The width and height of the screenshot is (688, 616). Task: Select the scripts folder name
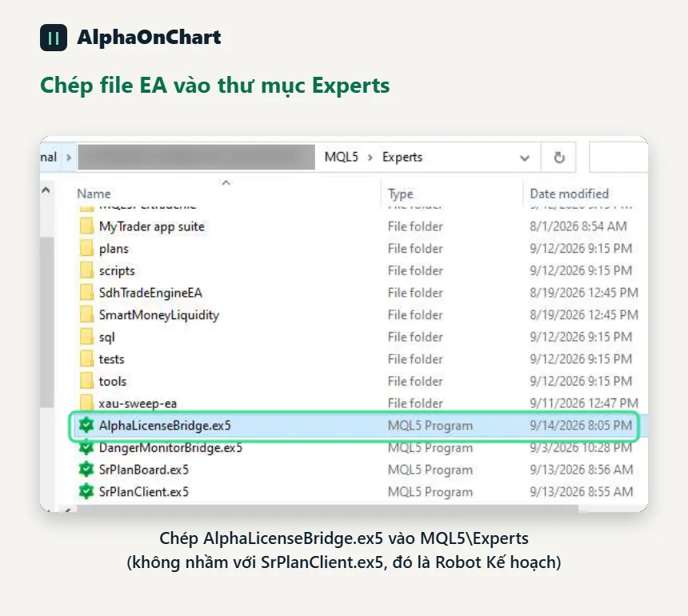tap(117, 270)
